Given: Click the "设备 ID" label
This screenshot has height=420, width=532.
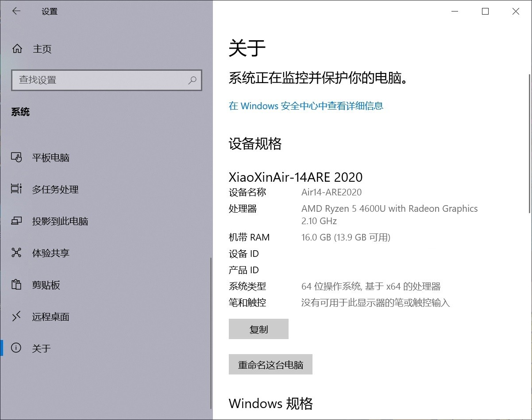Looking at the screenshot, I should (x=244, y=254).
